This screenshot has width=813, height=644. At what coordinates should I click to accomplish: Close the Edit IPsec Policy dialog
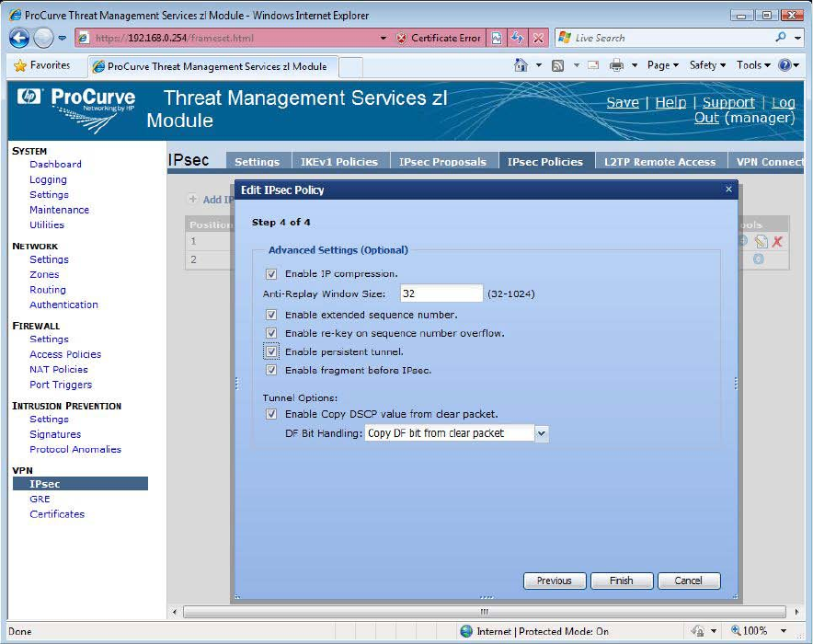728,190
